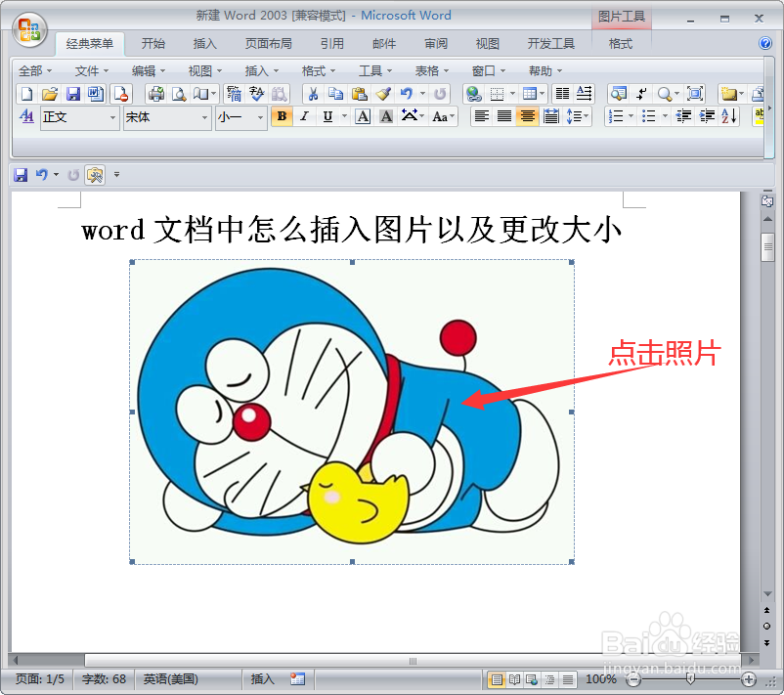Viewport: 784px width, 695px height.
Task: Toggle Align Left
Action: (482, 116)
